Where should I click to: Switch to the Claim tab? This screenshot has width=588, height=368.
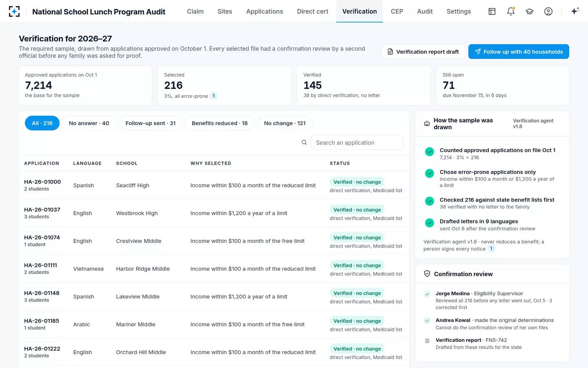tap(195, 11)
